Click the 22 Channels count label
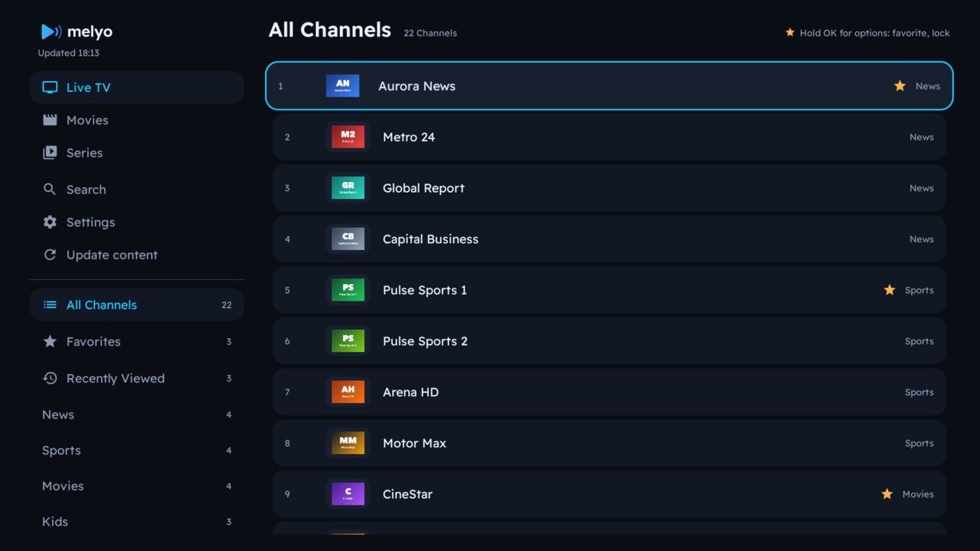The image size is (980, 551). [x=430, y=33]
